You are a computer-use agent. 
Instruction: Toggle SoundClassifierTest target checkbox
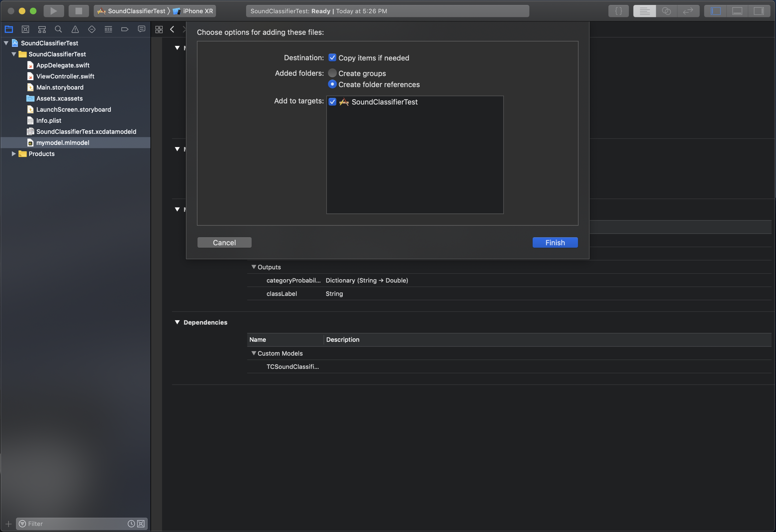tap(332, 102)
